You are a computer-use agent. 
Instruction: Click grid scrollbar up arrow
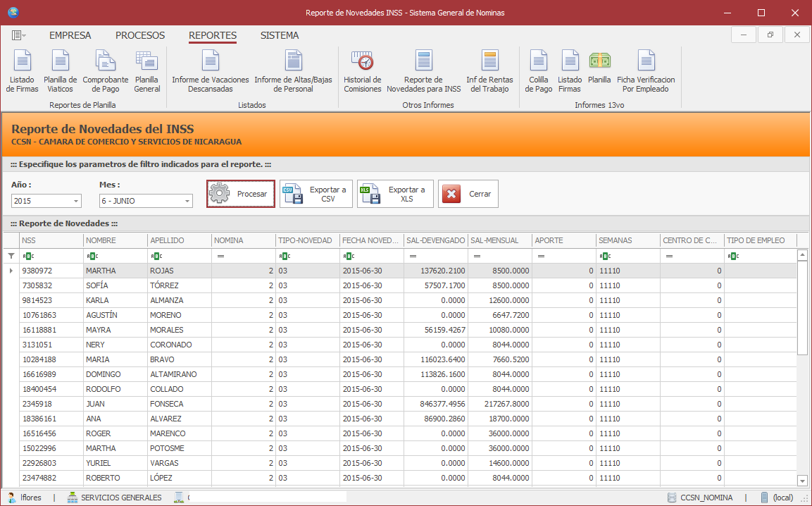point(802,254)
